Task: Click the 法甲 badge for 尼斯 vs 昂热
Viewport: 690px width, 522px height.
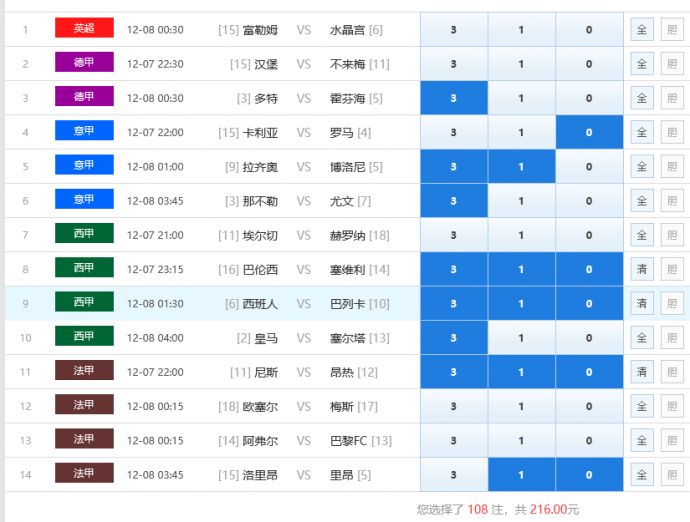Action: click(x=84, y=371)
